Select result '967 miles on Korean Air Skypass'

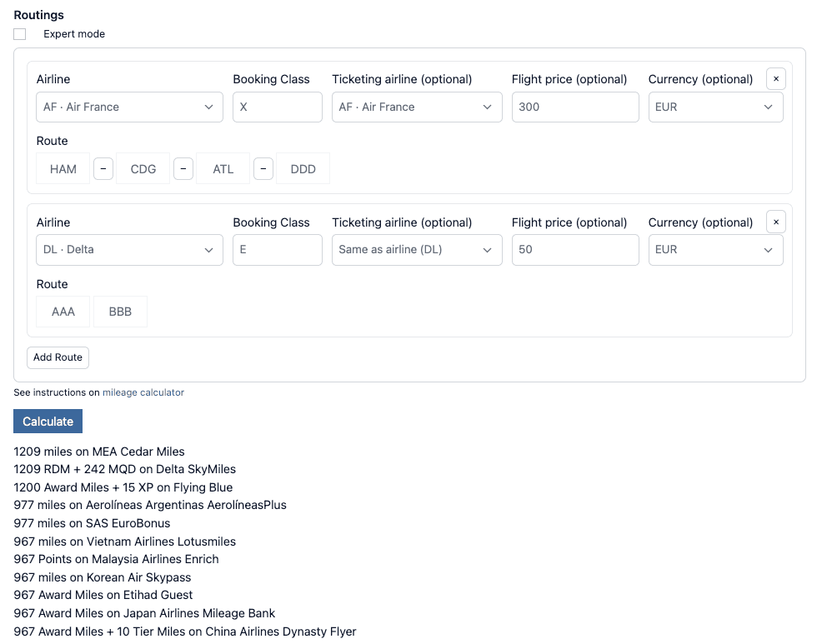click(x=103, y=577)
